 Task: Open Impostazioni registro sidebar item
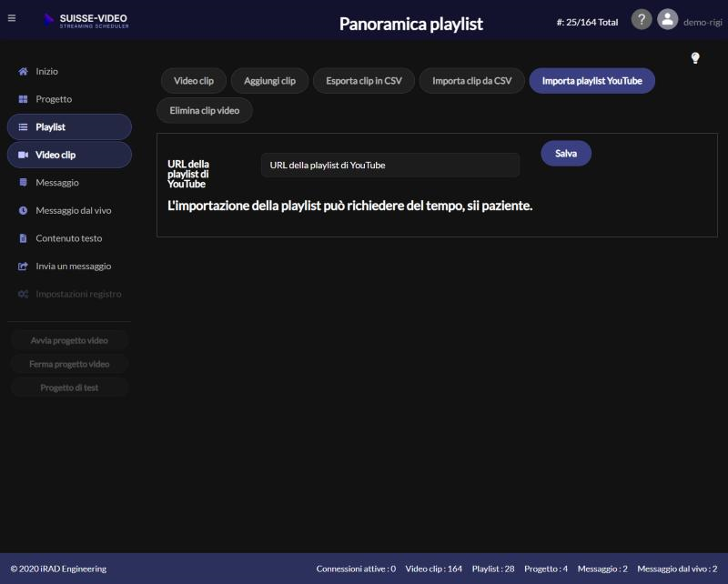click(69, 294)
